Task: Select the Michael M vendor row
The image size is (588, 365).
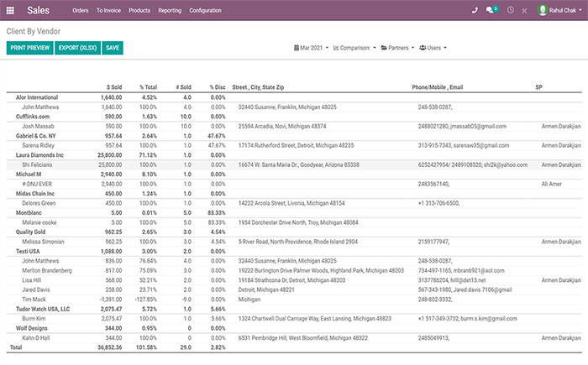Action: pyautogui.click(x=294, y=175)
